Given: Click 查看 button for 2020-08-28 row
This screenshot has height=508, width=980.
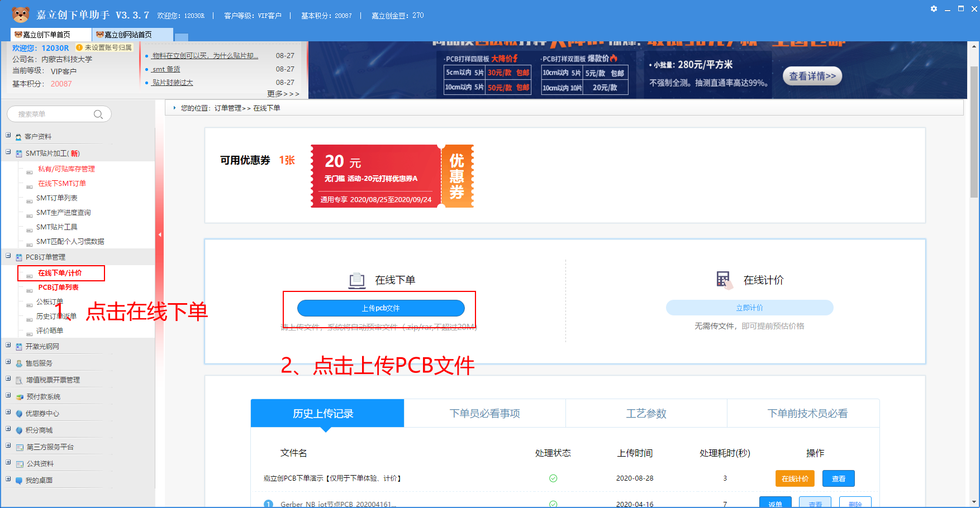Looking at the screenshot, I should (x=839, y=478).
